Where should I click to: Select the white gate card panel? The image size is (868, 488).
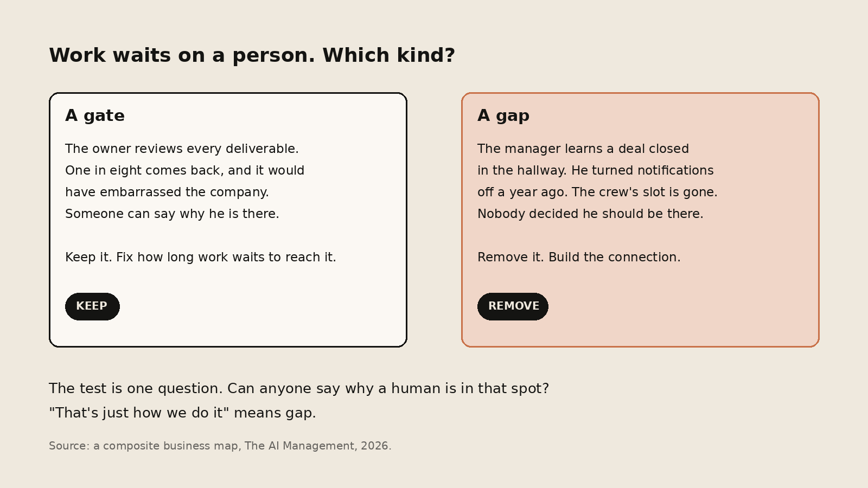coord(228,220)
